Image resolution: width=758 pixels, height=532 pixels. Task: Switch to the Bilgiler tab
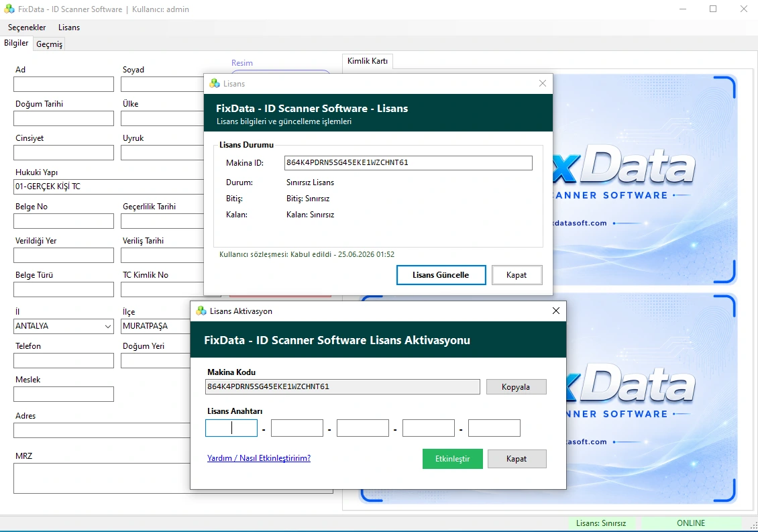pos(17,43)
